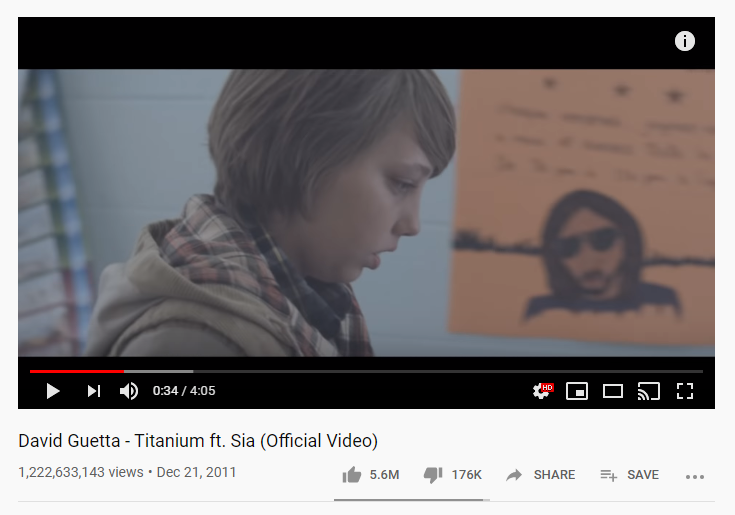Save video to a playlist icon

608,475
